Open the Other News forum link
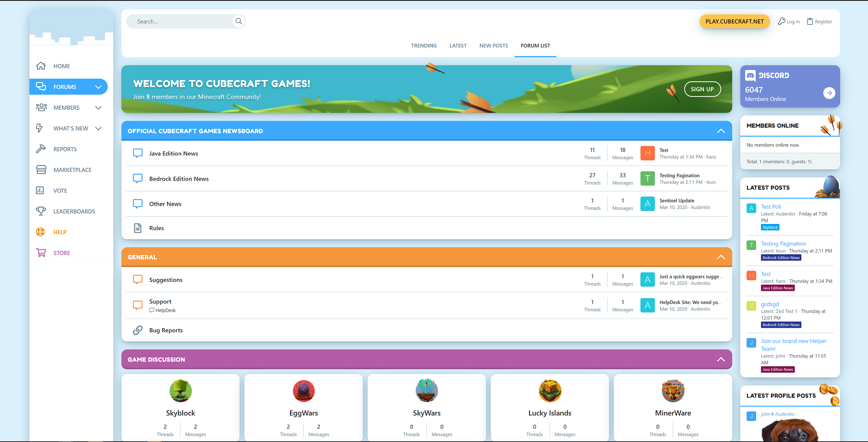This screenshot has height=442, width=868. (165, 204)
